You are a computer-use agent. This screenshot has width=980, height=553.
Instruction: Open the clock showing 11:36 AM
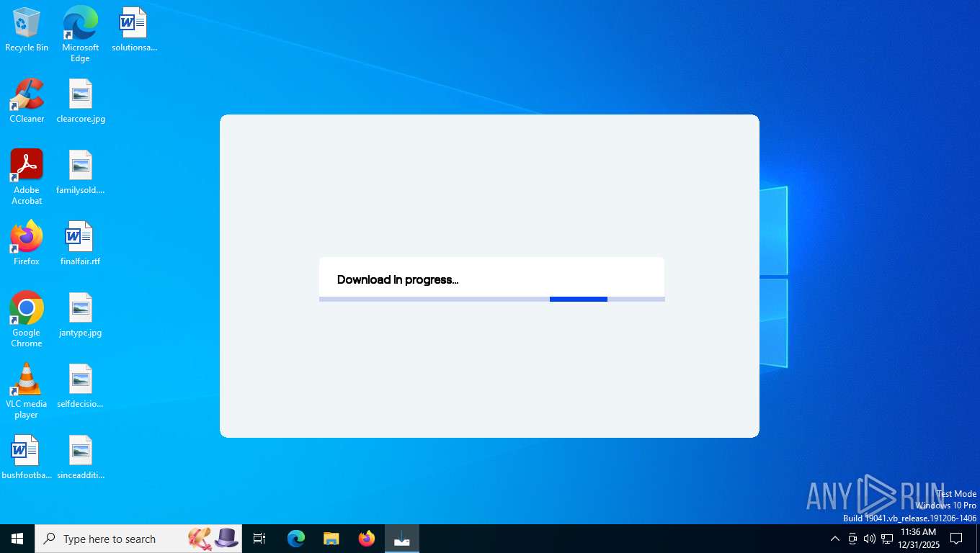click(919, 539)
